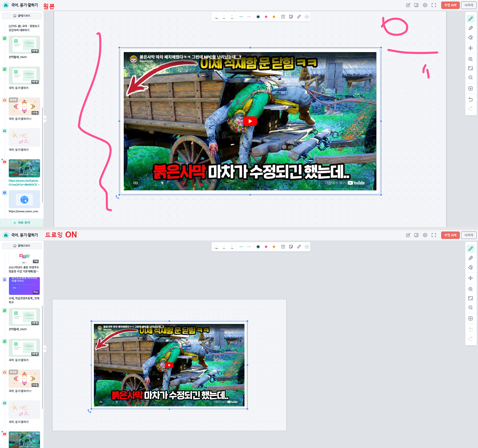The height and width of the screenshot is (448, 478).
Task: Zoom out on the upper screenshot's canvas
Action: (x=471, y=77)
